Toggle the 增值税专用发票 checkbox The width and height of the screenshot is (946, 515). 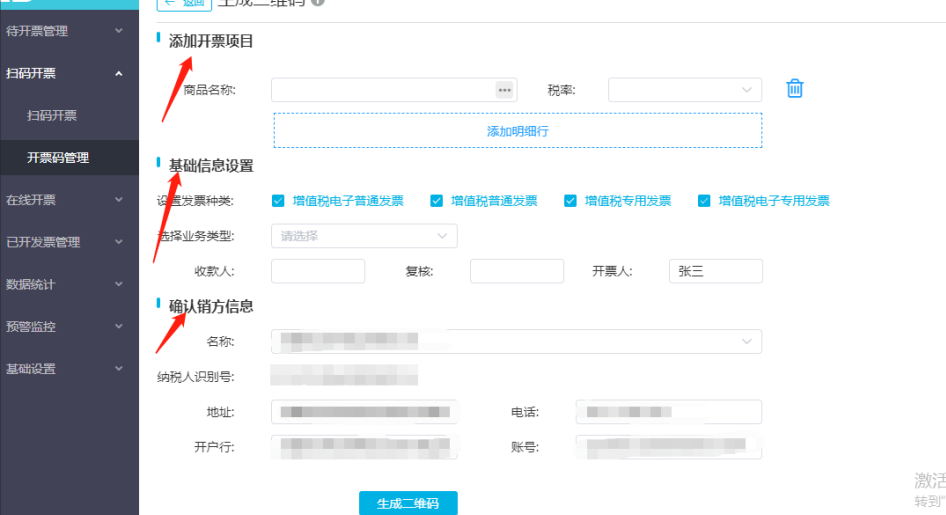[570, 201]
